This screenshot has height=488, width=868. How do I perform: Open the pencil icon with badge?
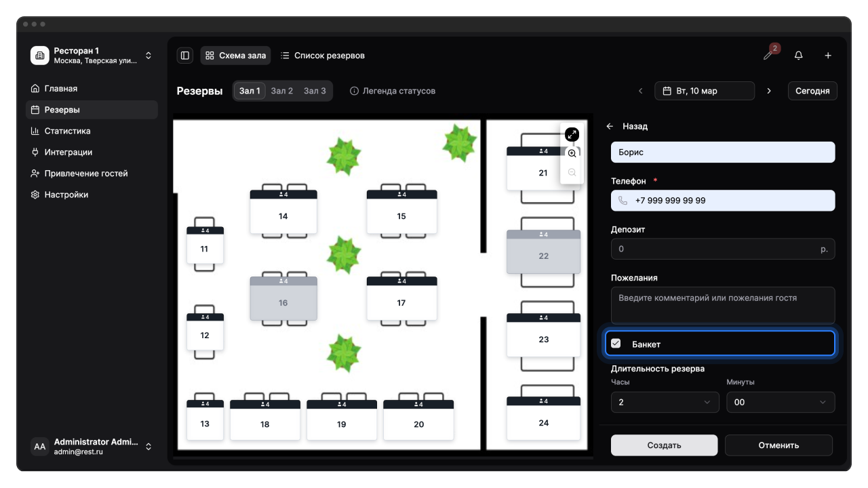[768, 56]
